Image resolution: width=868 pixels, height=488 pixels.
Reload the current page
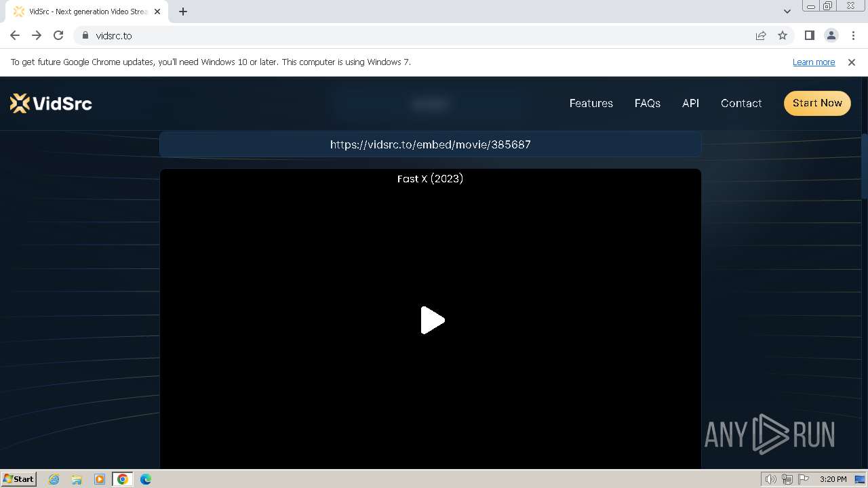click(58, 35)
